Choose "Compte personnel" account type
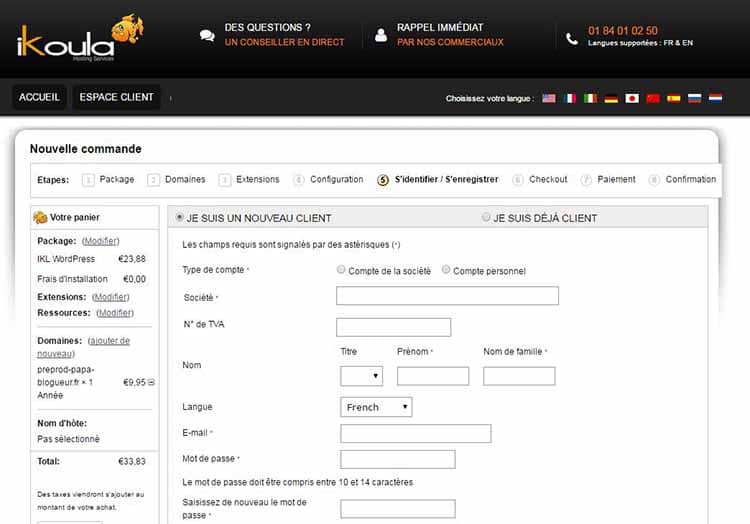 point(446,270)
